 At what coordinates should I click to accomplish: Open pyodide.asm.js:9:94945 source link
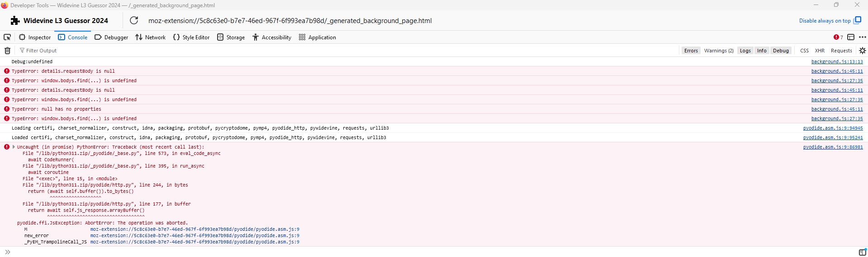click(x=833, y=128)
